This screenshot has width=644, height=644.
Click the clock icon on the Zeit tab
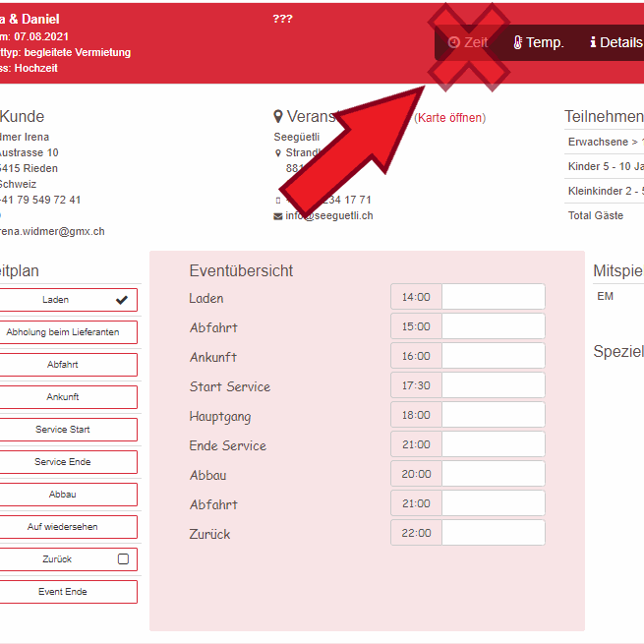tap(453, 42)
